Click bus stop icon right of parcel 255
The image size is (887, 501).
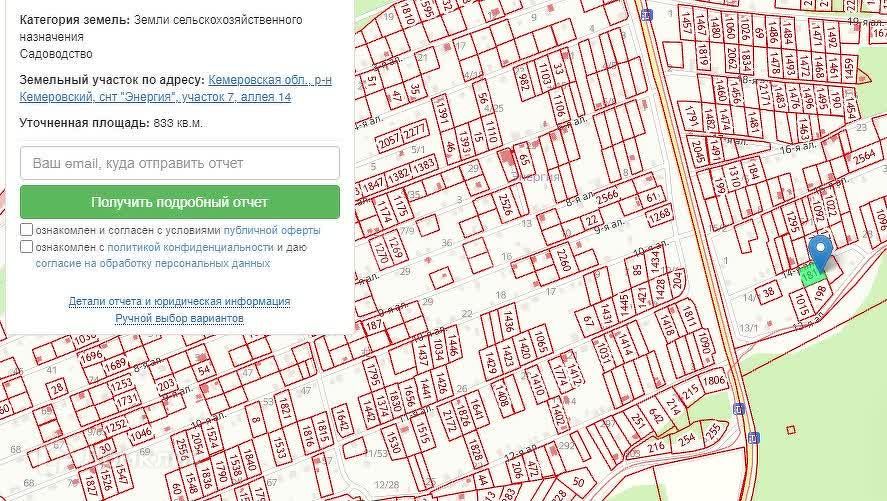753,437
